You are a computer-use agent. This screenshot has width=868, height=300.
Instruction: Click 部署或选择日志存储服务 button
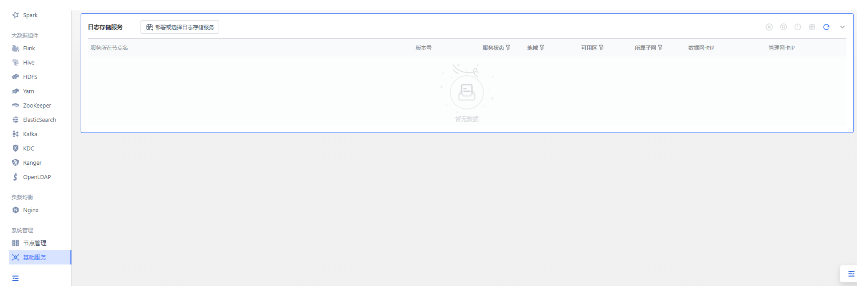pos(180,27)
